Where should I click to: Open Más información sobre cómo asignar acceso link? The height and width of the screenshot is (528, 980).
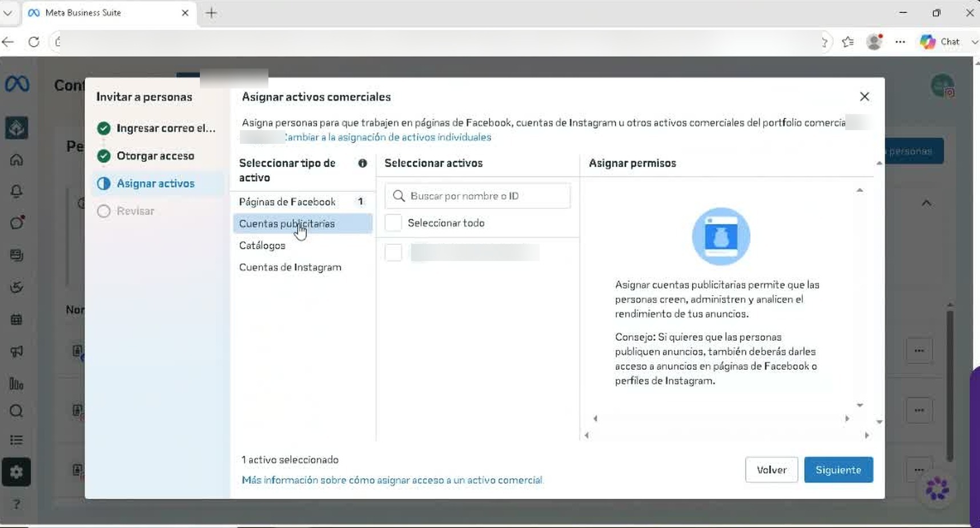click(392, 481)
